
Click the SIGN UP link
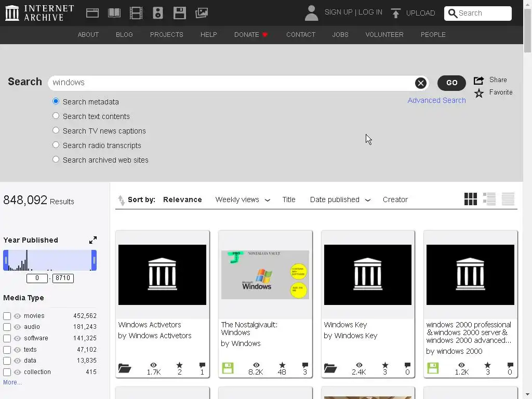(x=338, y=12)
